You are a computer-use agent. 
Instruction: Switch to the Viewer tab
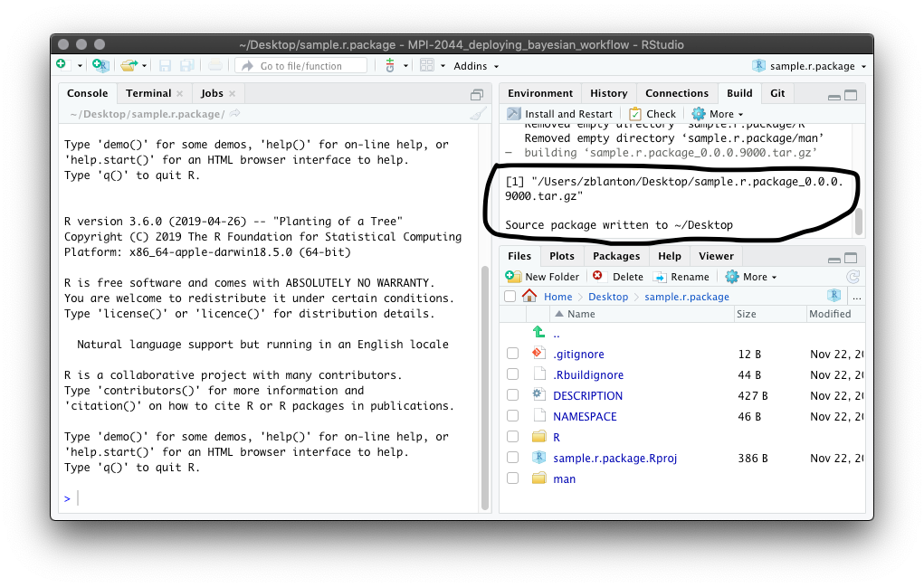pyautogui.click(x=716, y=256)
